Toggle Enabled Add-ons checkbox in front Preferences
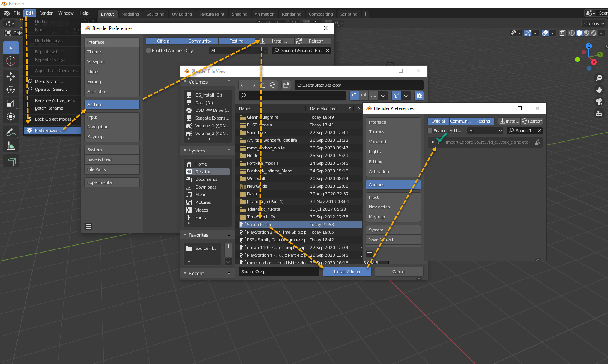Viewport: 608px width, 364px height. 430,131
